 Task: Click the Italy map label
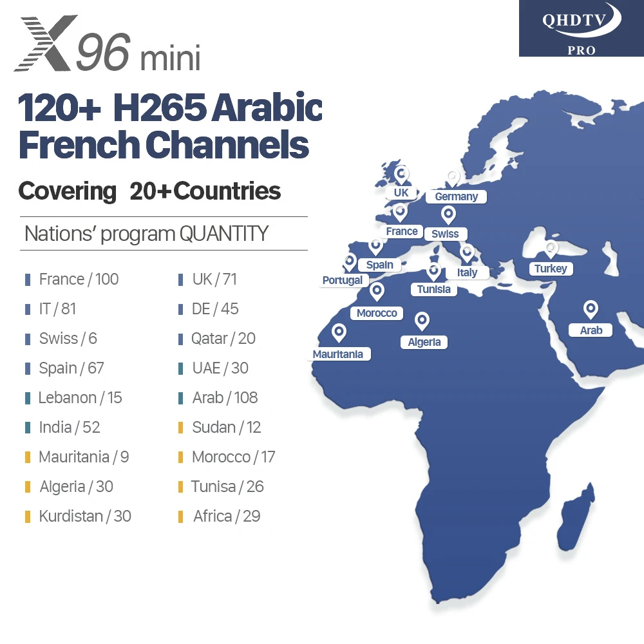(468, 272)
